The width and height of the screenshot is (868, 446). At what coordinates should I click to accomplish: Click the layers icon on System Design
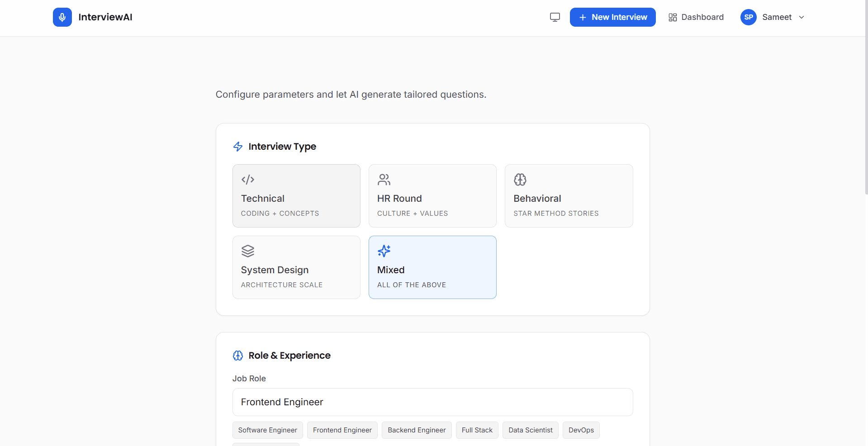click(248, 251)
